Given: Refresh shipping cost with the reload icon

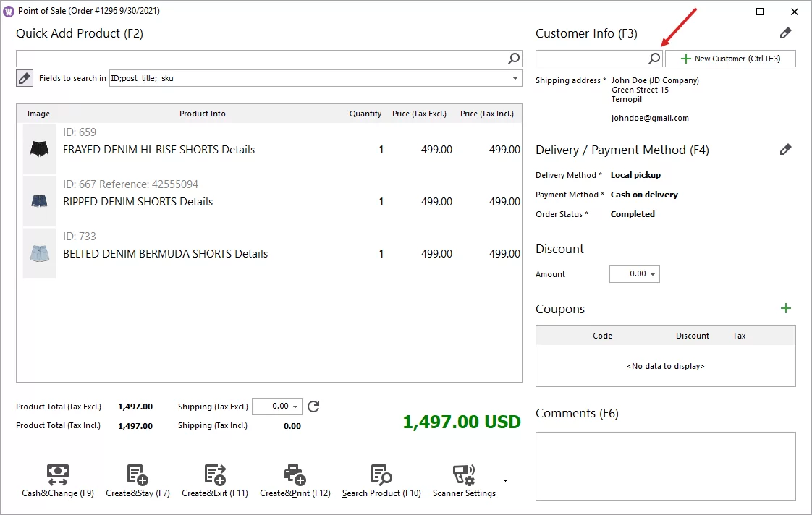Looking at the screenshot, I should [x=313, y=407].
